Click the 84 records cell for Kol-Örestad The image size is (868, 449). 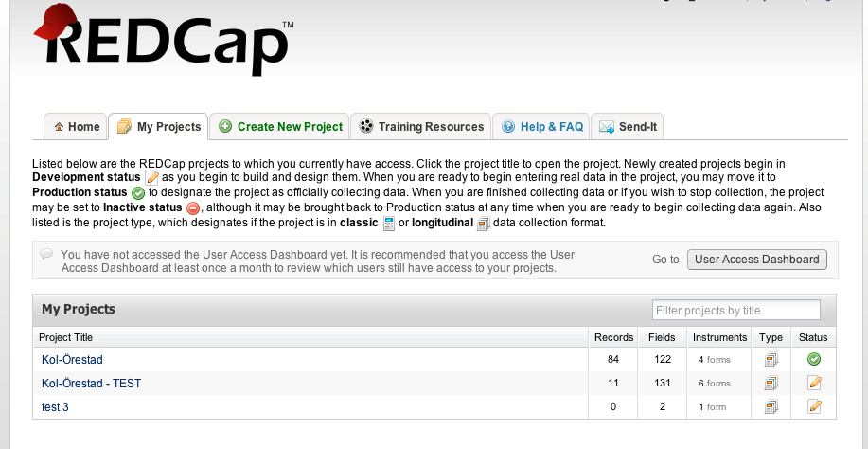coord(612,360)
